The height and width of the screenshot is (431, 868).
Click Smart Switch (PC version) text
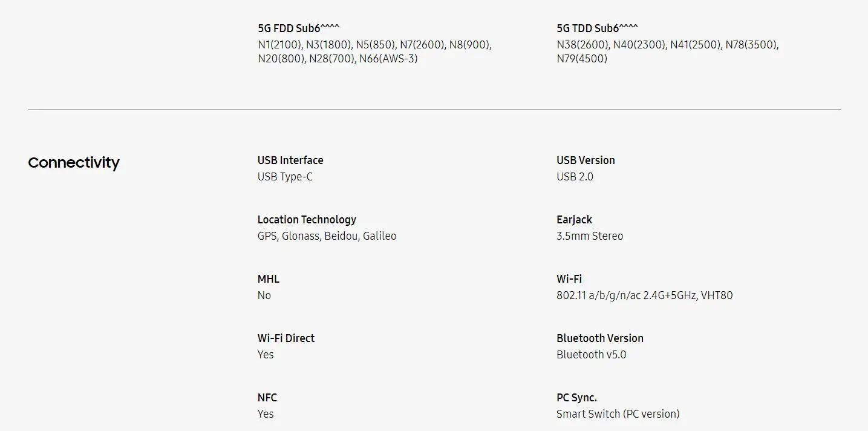coord(618,414)
